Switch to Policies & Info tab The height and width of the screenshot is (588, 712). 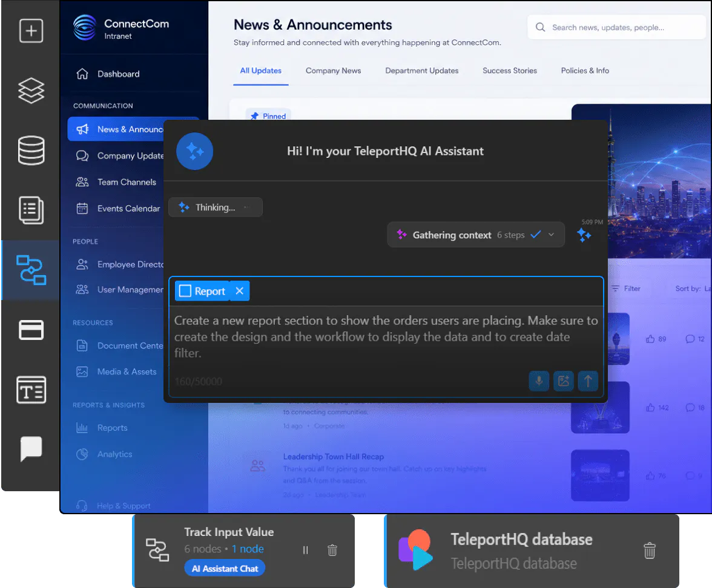[x=585, y=71]
